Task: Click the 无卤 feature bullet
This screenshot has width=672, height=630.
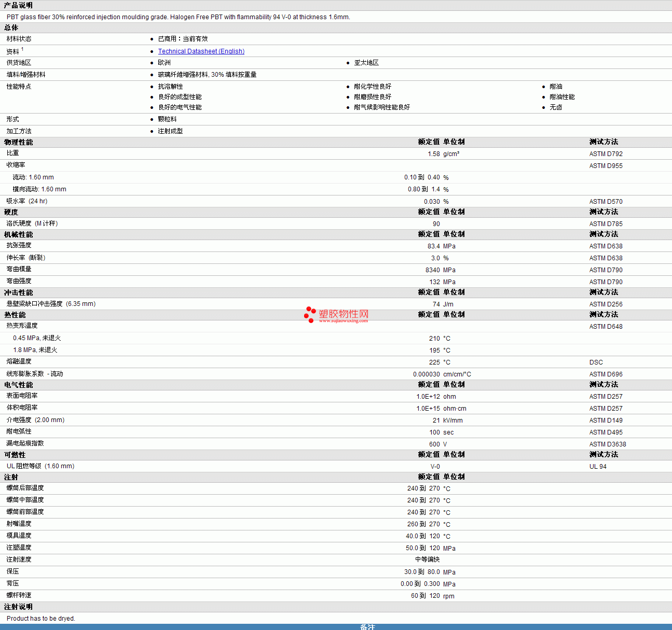Action: (x=555, y=107)
